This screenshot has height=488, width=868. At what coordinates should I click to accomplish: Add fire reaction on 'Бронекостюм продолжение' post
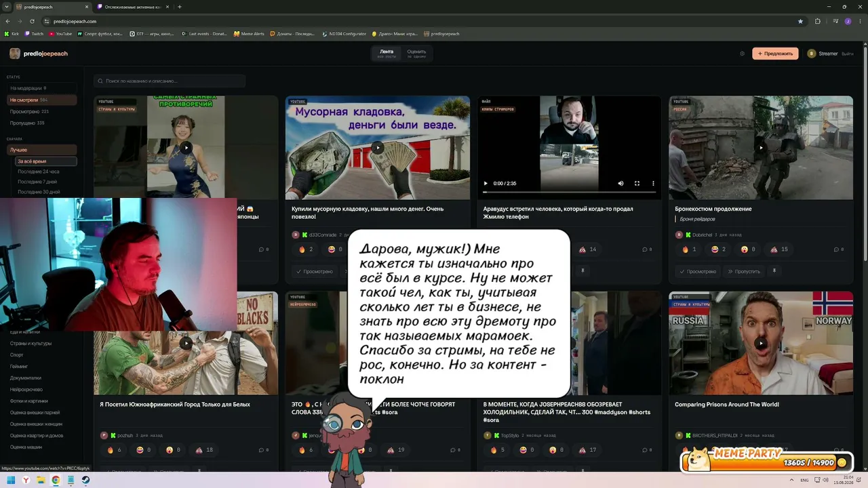tap(690, 249)
